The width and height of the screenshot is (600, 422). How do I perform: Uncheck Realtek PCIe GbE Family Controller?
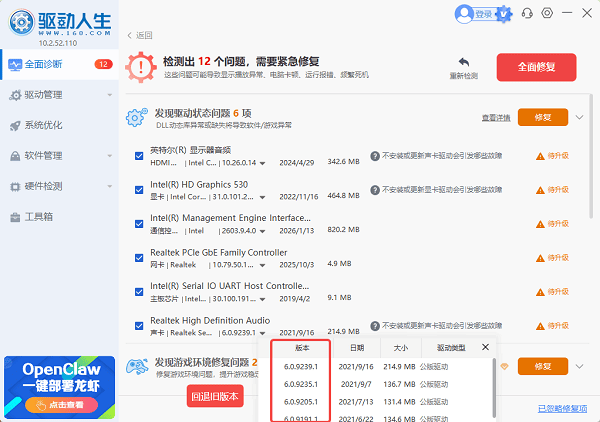point(139,258)
